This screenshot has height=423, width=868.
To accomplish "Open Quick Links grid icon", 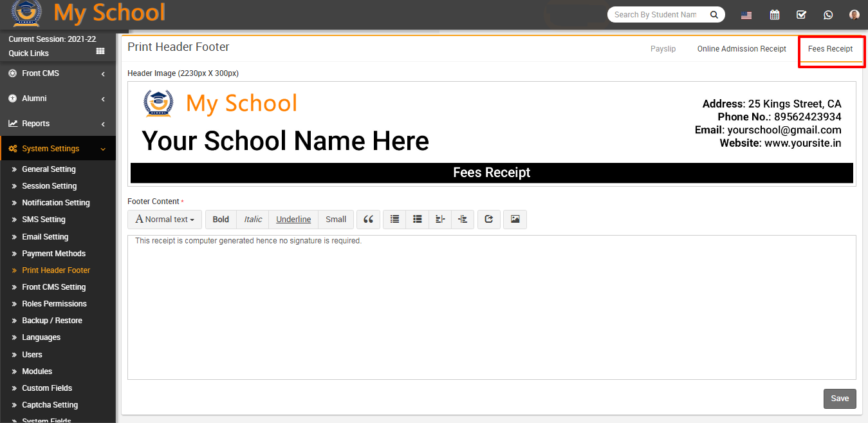I will pos(100,52).
